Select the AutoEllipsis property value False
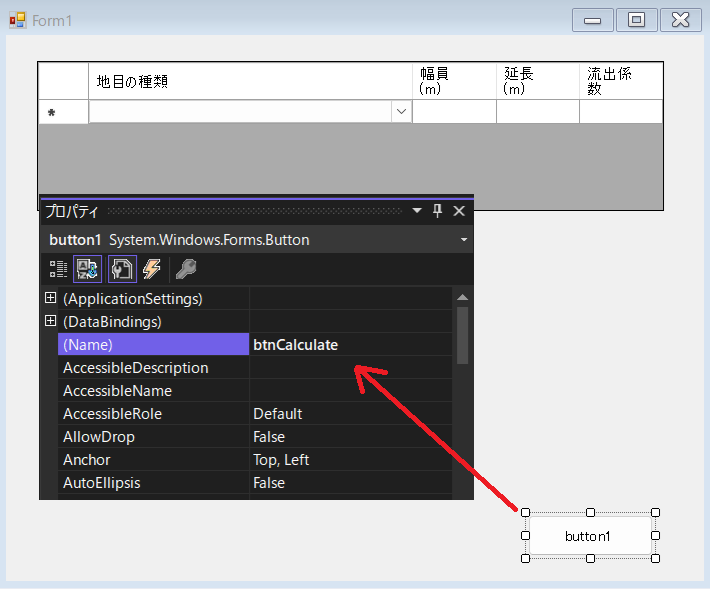710x589 pixels. click(350, 483)
